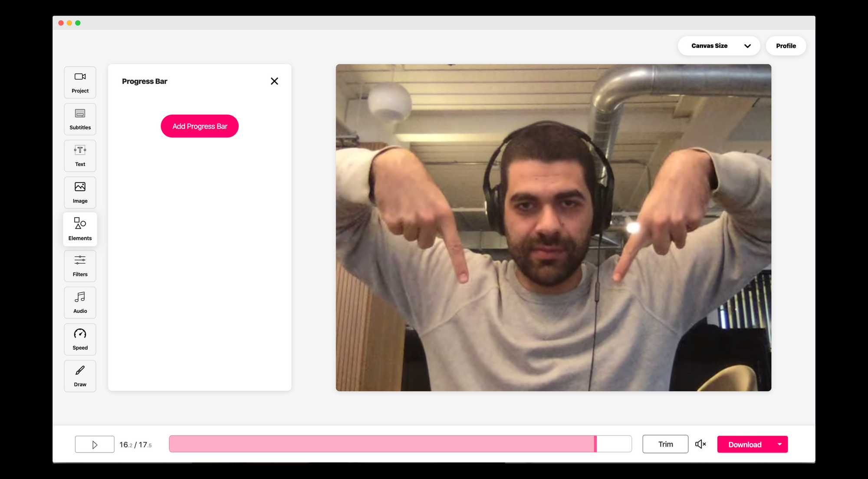868x479 pixels.
Task: Close the Progress Bar panel
Action: point(274,81)
